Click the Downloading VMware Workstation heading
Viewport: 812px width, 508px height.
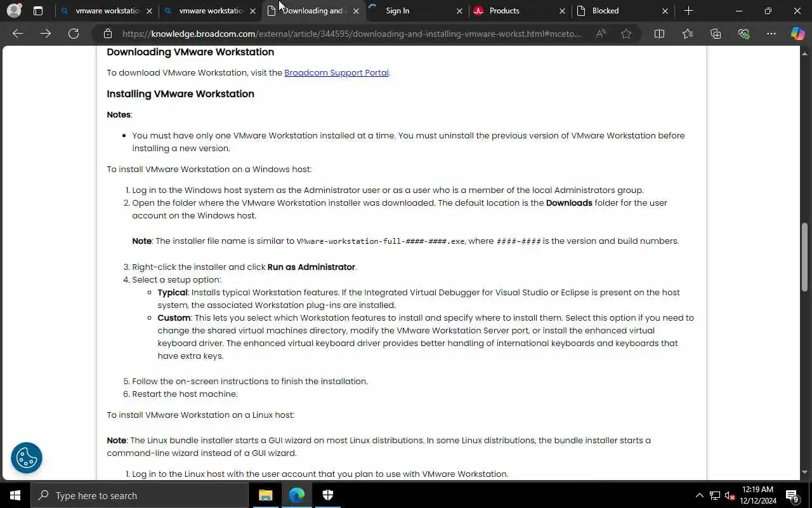point(190,51)
